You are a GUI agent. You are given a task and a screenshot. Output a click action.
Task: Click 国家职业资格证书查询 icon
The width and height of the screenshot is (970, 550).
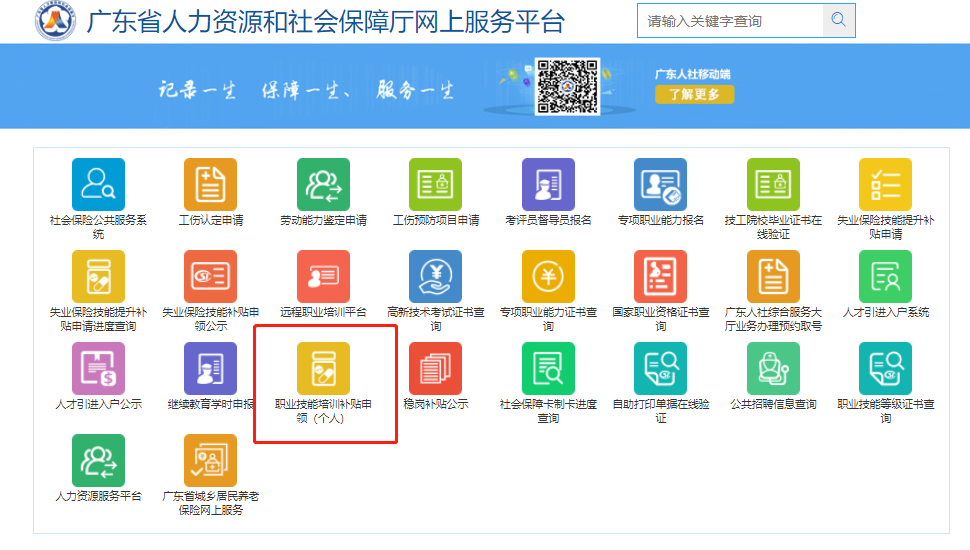tap(660, 277)
